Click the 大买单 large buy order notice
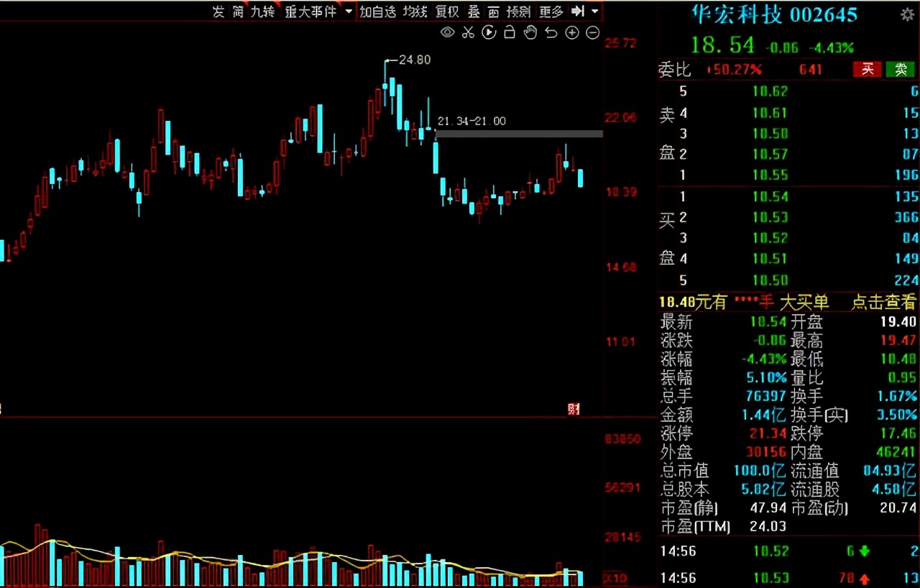This screenshot has height=588, width=920. 804,302
